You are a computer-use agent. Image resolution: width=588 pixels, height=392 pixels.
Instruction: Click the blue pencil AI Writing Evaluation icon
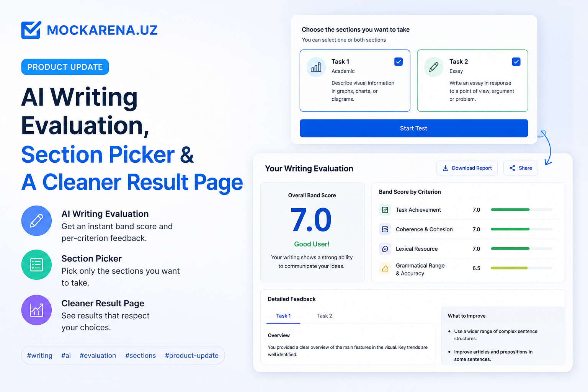pos(36,221)
